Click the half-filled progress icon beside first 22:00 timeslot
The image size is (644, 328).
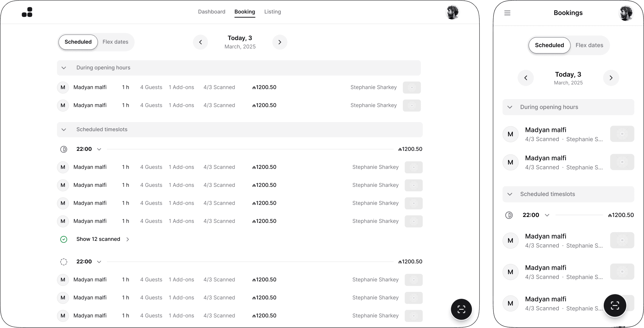(63, 149)
